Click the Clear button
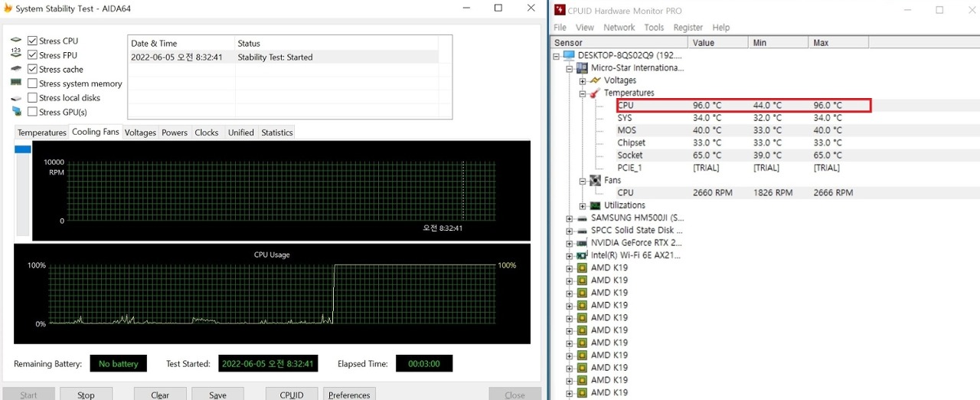Image resolution: width=980 pixels, height=400 pixels. click(160, 395)
